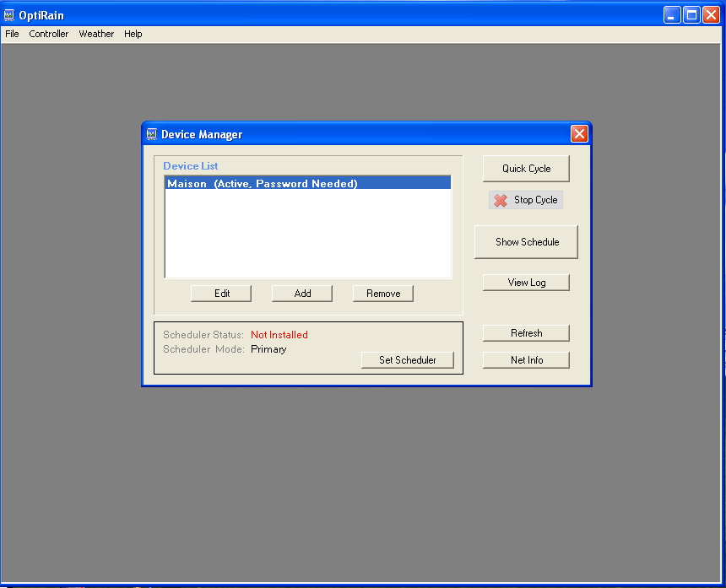Open the Help menu

pyautogui.click(x=133, y=34)
